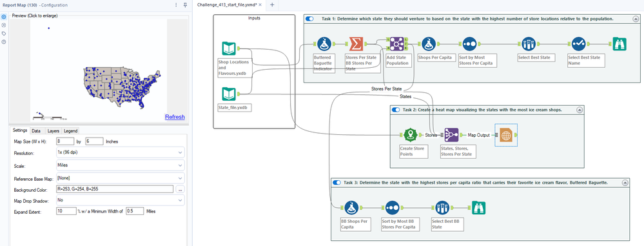Select the Select Best State Name tool
This screenshot has width=644, height=246.
578,44
